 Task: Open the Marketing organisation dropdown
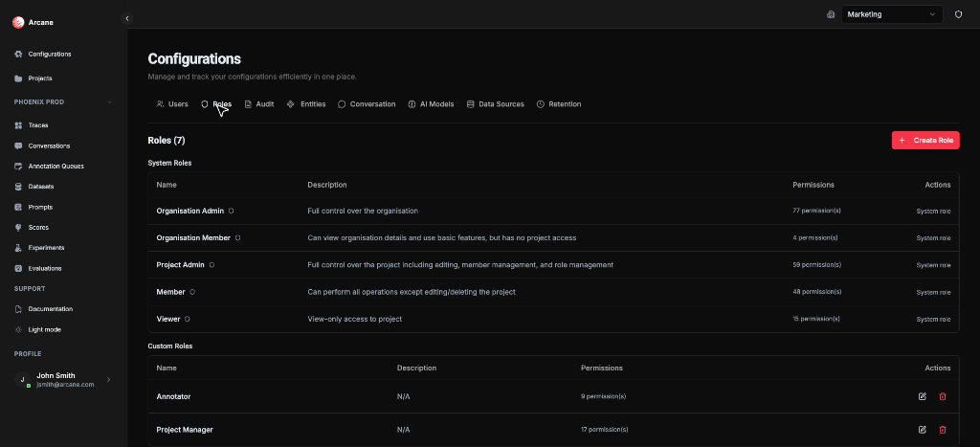[892, 14]
